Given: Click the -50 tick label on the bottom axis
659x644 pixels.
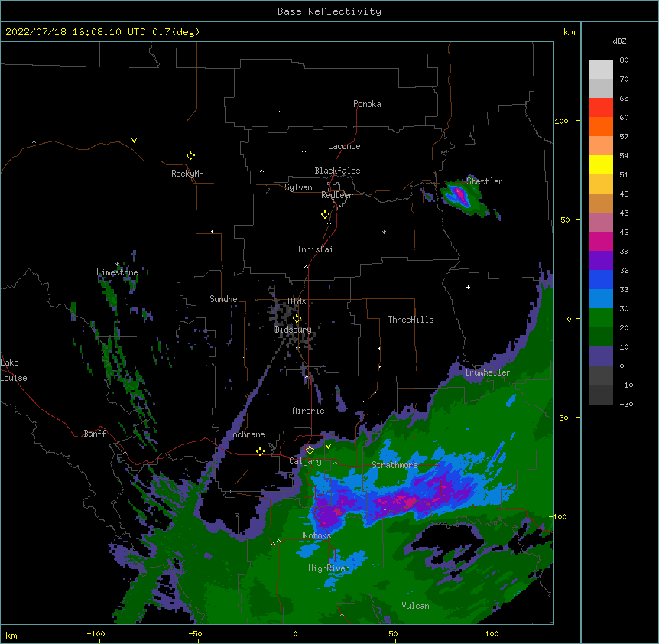Looking at the screenshot, I should (x=195, y=633).
